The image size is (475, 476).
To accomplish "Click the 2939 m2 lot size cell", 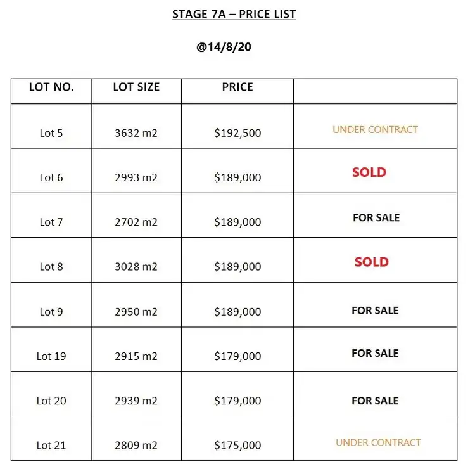I will tap(136, 401).
